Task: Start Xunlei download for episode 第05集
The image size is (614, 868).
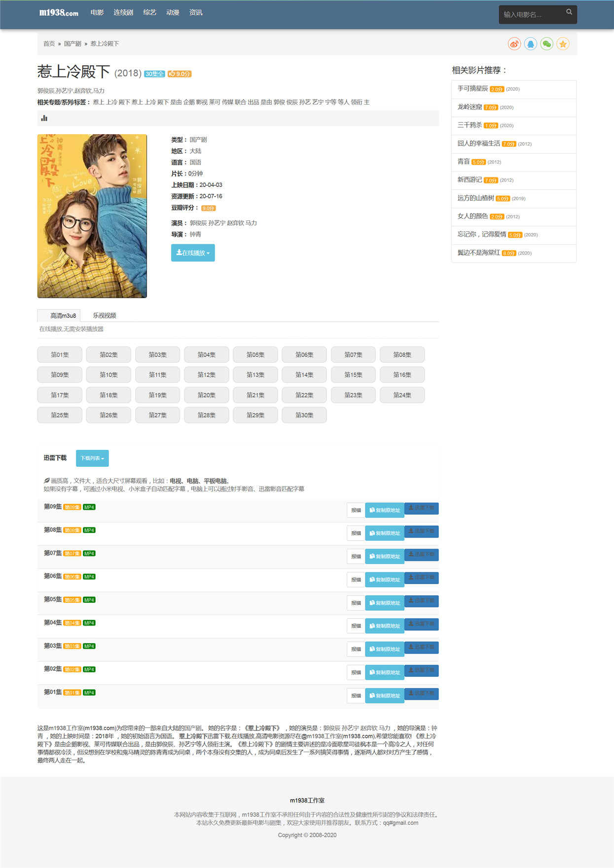Action: click(422, 601)
